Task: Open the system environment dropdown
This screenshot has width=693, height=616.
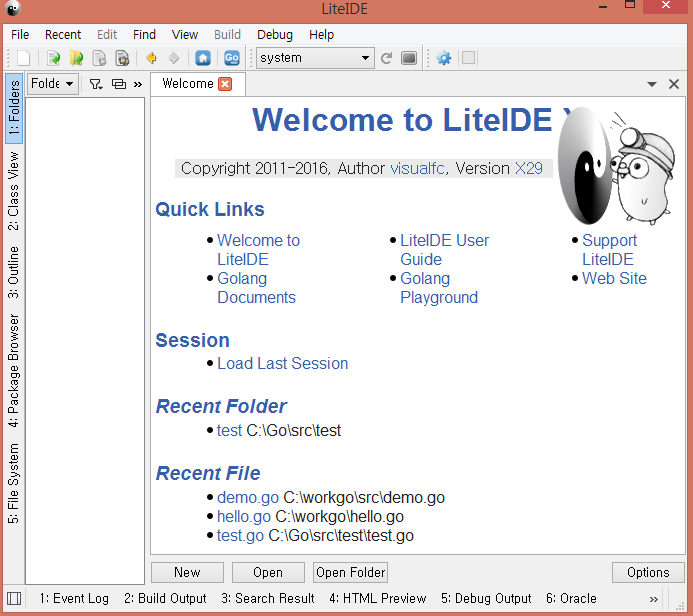Action: (315, 58)
